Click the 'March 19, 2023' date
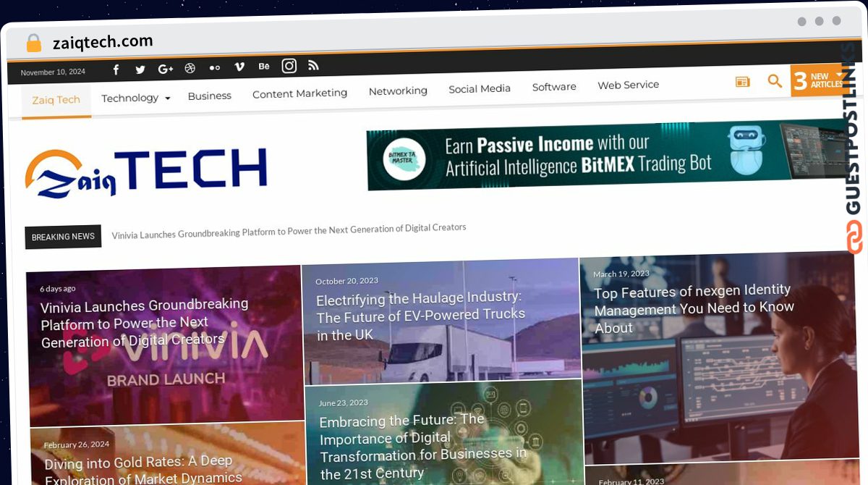The image size is (868, 485). tap(621, 274)
